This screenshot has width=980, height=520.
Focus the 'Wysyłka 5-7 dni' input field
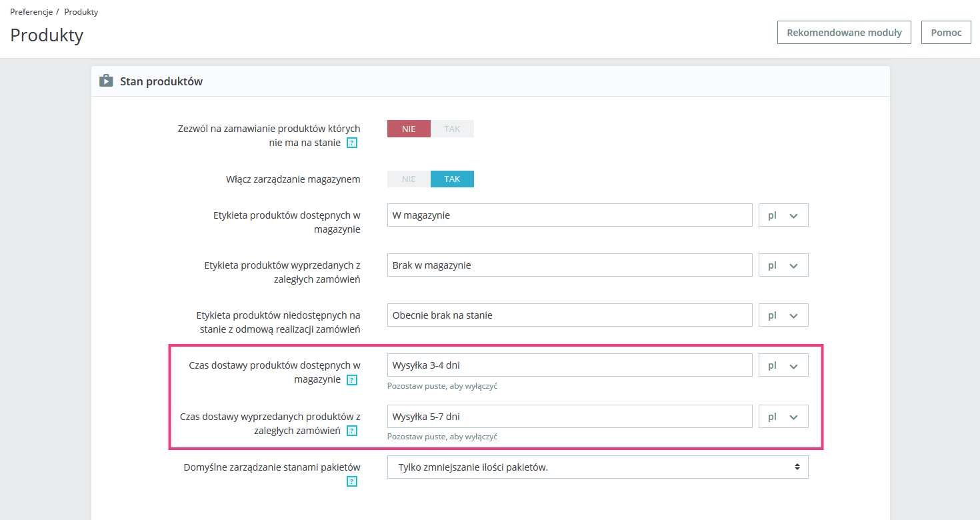(569, 417)
